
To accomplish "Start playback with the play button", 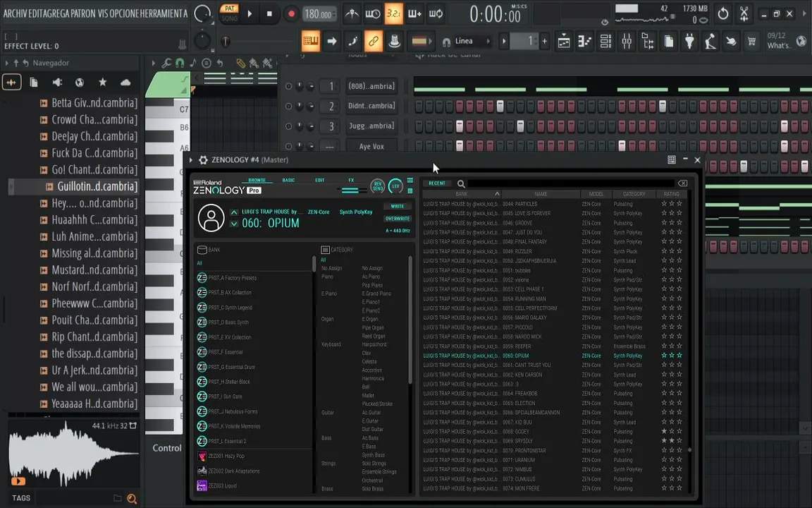I will tap(250, 14).
